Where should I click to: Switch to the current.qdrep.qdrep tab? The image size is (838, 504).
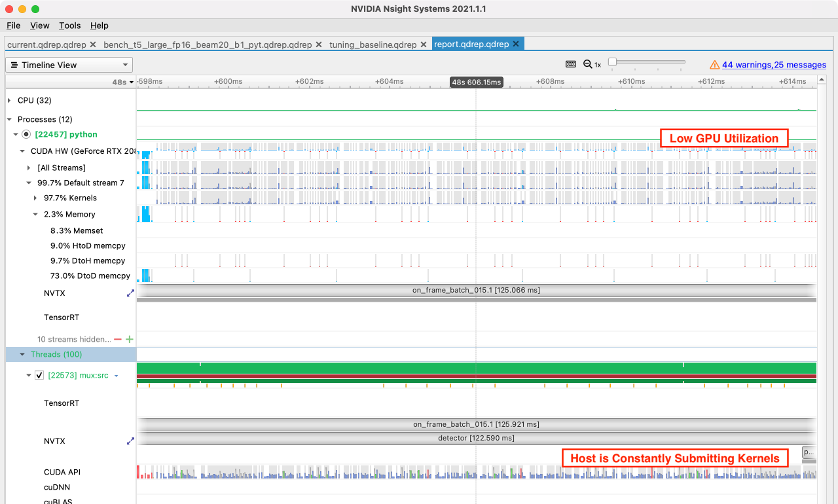pyautogui.click(x=46, y=45)
